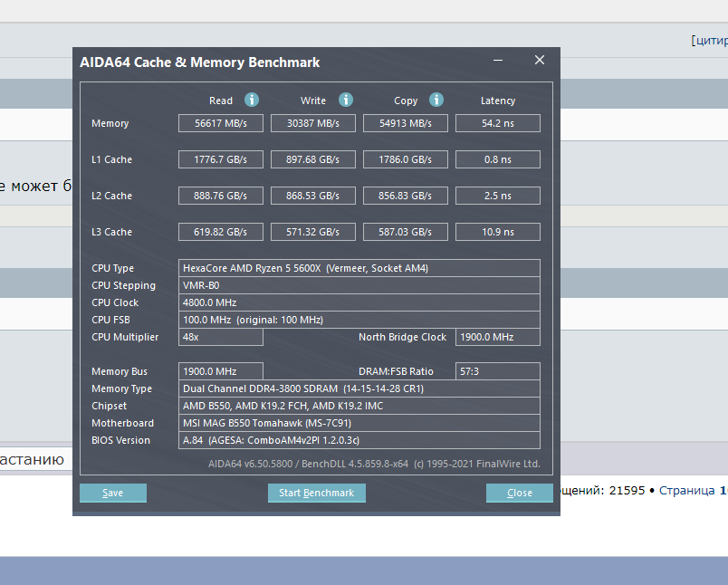Click the L1 Cache Copy value 1786.0 GB/s

pyautogui.click(x=406, y=159)
